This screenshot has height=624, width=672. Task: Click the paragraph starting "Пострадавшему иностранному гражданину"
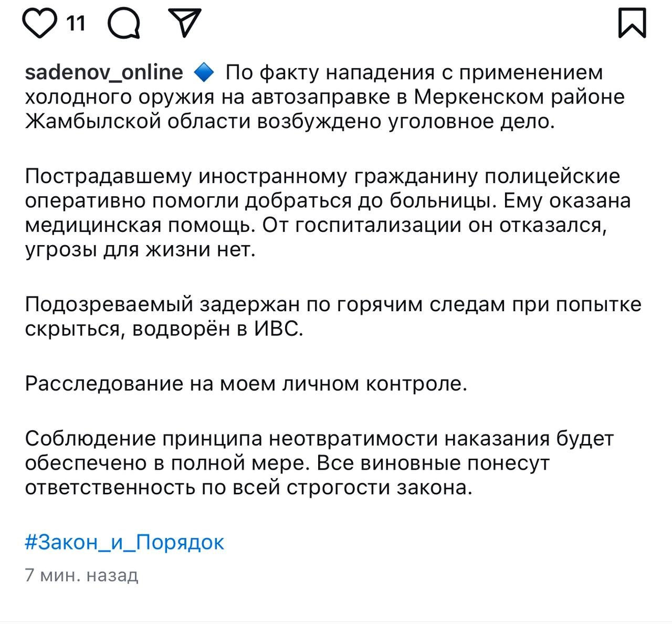pyautogui.click(x=328, y=213)
